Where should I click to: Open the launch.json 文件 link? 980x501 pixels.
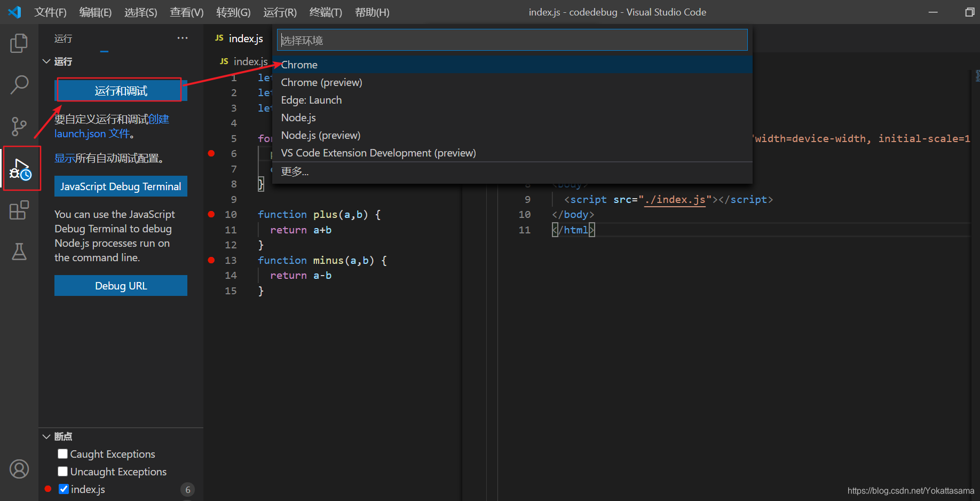(80, 134)
